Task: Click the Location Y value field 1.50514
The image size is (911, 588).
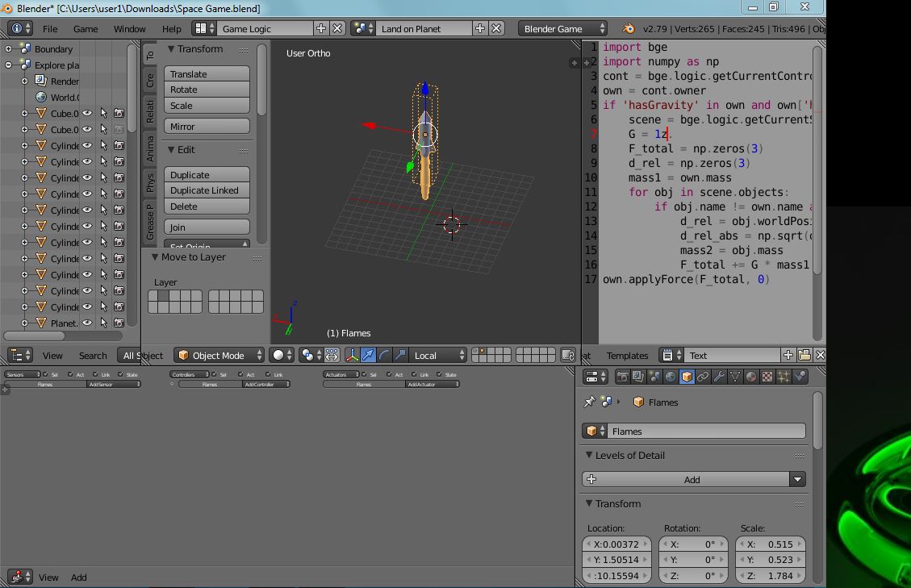Action: point(617,560)
